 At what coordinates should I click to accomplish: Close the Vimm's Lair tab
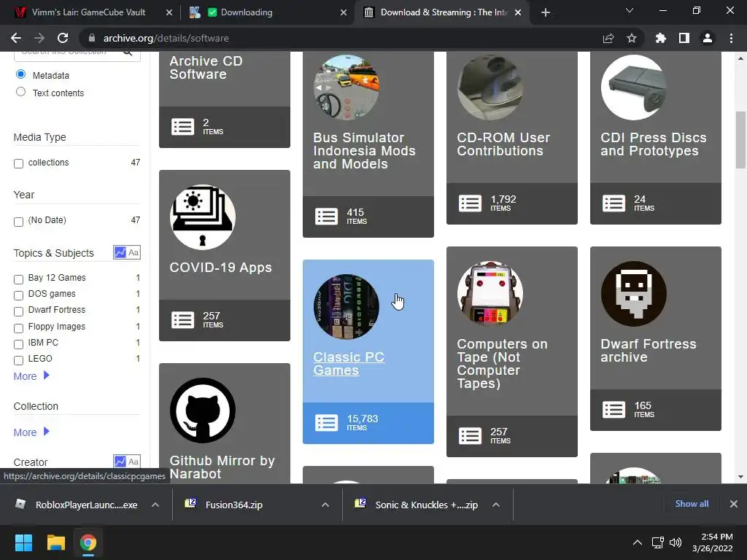pyautogui.click(x=169, y=12)
